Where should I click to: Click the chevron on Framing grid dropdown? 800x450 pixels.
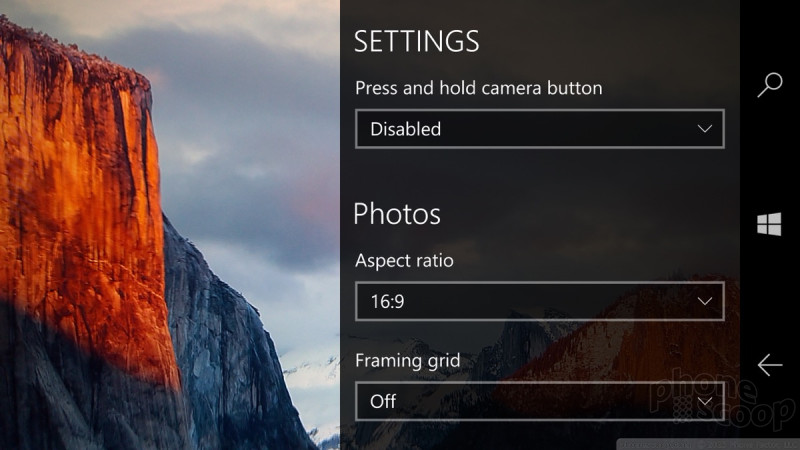pyautogui.click(x=705, y=401)
